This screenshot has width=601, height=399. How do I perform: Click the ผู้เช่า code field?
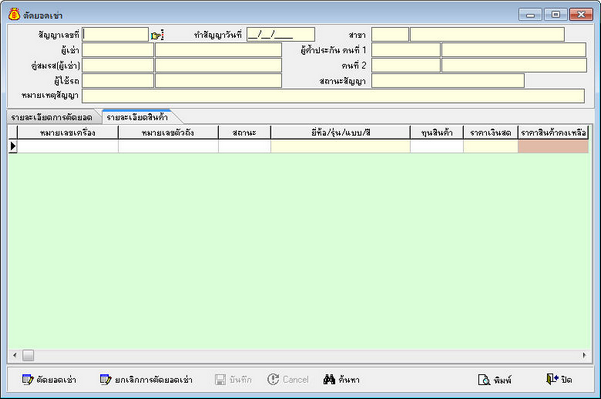pyautogui.click(x=118, y=50)
